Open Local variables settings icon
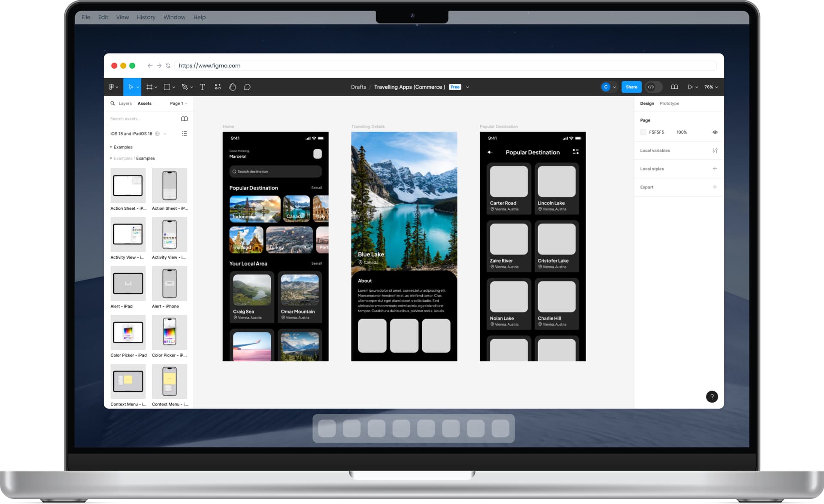Image resolution: width=824 pixels, height=504 pixels. pos(715,151)
